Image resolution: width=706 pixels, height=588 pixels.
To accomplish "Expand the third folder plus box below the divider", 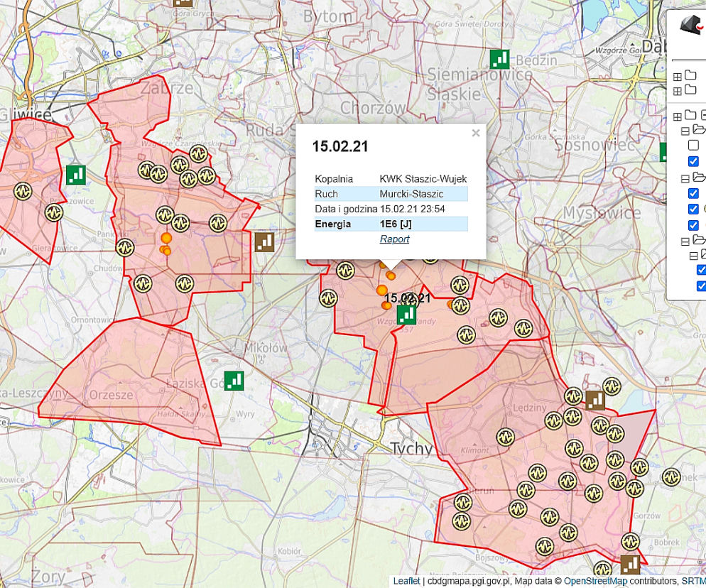I will pos(677,117).
